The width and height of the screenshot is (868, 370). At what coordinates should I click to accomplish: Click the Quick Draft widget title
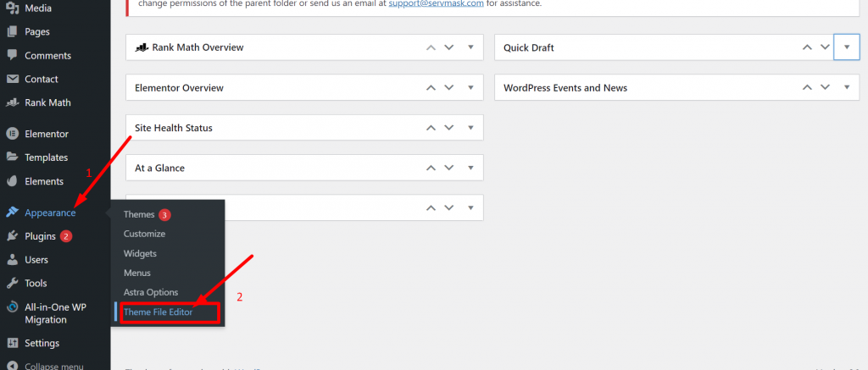(x=529, y=47)
